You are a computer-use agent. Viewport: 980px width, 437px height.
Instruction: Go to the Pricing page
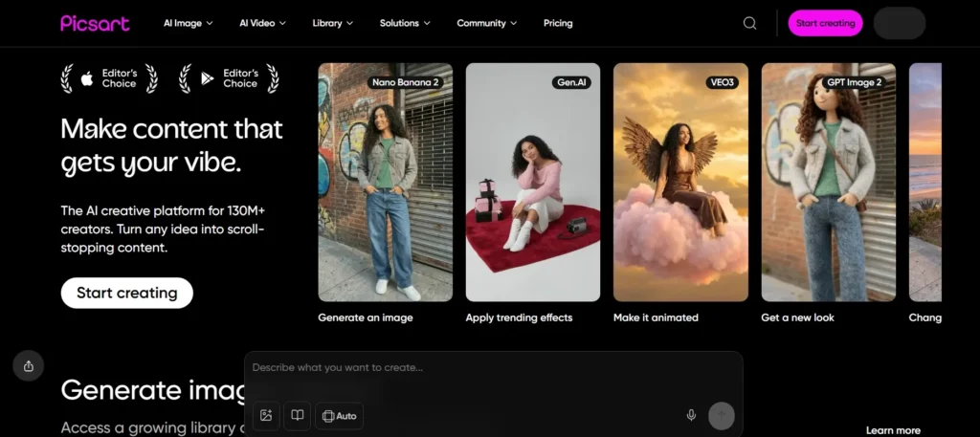click(558, 23)
